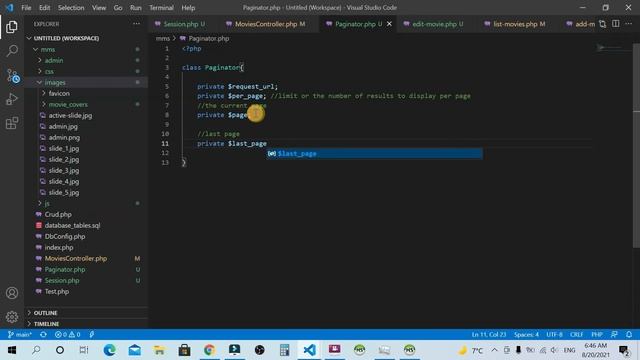The width and height of the screenshot is (640, 360).
Task: Open Mail app from taskbar
Action: click(x=134, y=350)
